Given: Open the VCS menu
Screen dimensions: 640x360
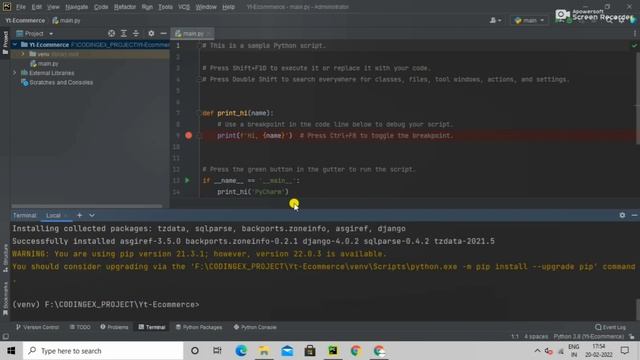Looking at the screenshot, I should (x=184, y=7).
